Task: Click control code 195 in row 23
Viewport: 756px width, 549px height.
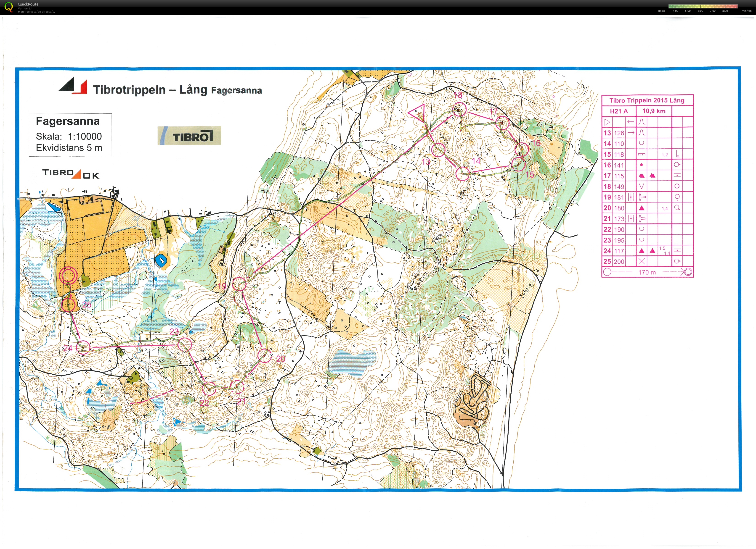Action: pyautogui.click(x=619, y=240)
